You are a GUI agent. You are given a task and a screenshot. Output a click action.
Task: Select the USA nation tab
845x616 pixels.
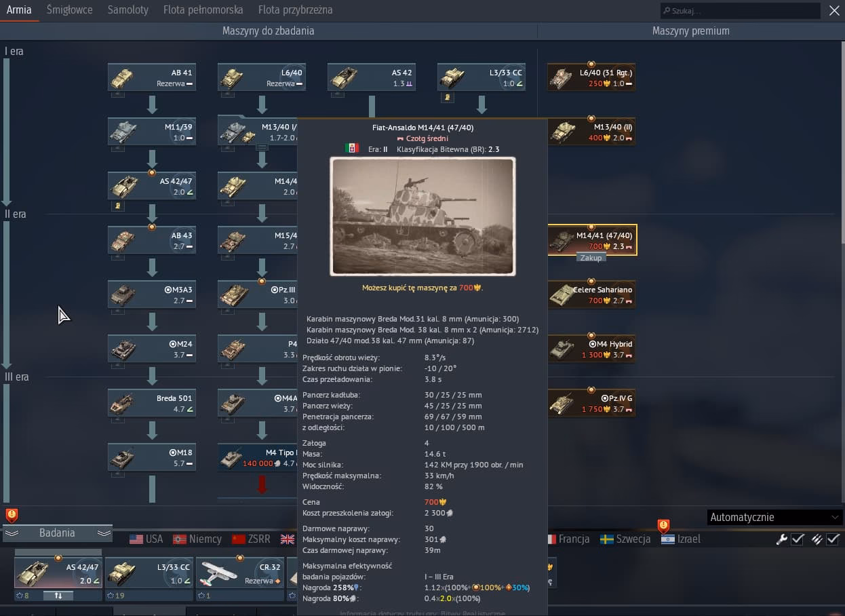146,539
